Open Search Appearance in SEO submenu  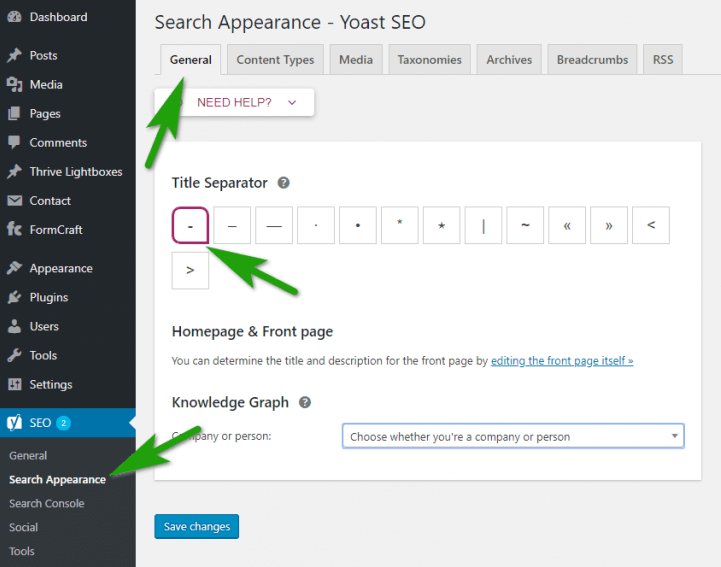click(x=57, y=480)
